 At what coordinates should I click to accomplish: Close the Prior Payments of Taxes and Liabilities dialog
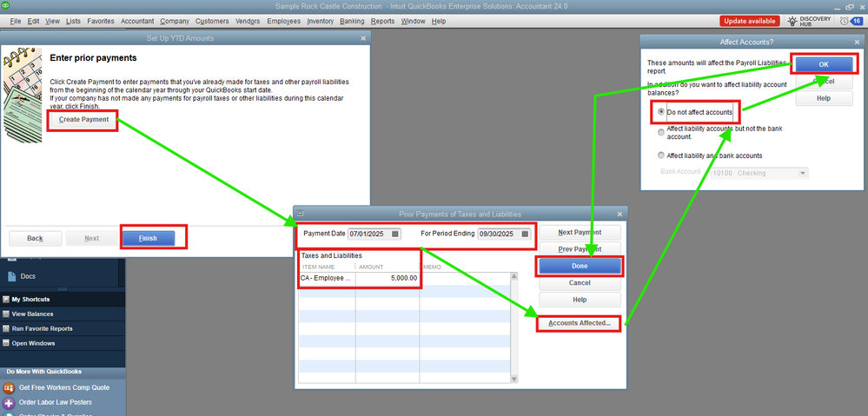click(x=620, y=215)
